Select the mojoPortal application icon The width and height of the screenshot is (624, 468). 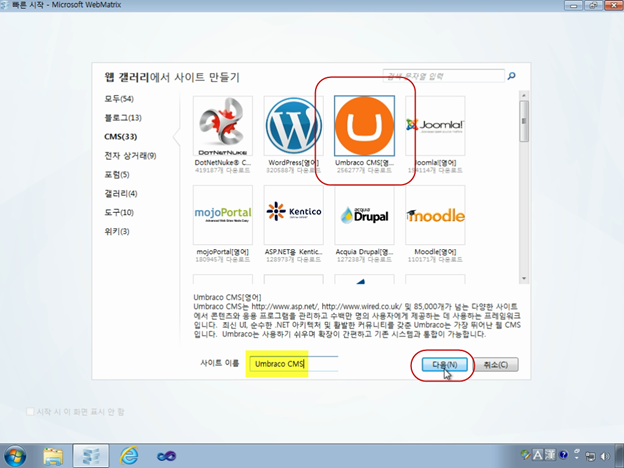[x=223, y=215]
